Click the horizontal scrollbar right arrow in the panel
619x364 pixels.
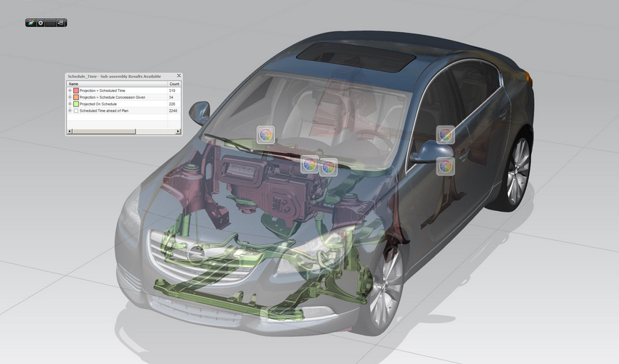179,131
